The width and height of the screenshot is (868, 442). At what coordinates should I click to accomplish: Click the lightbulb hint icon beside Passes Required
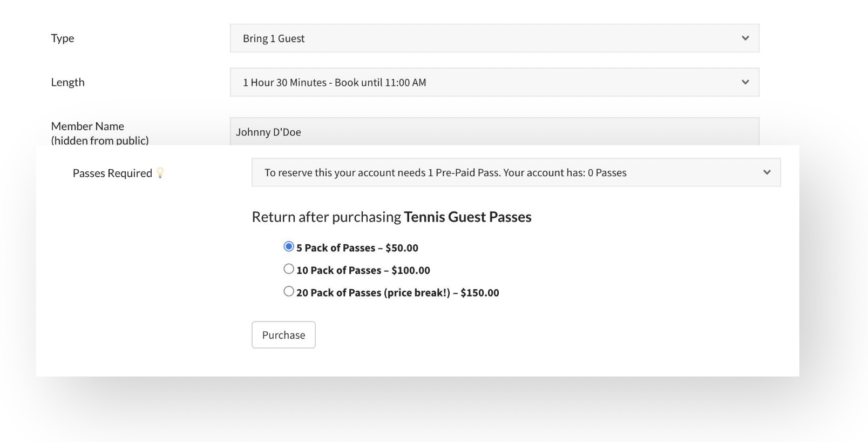pyautogui.click(x=160, y=173)
